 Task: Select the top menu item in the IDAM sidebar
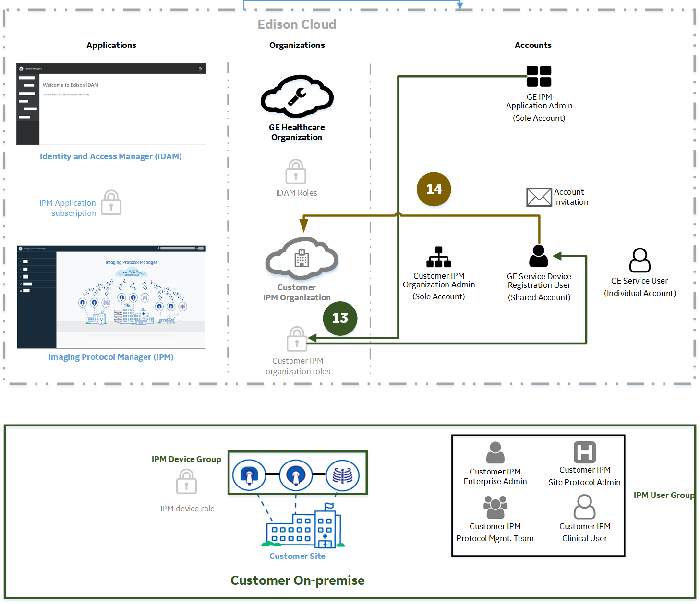click(27, 78)
